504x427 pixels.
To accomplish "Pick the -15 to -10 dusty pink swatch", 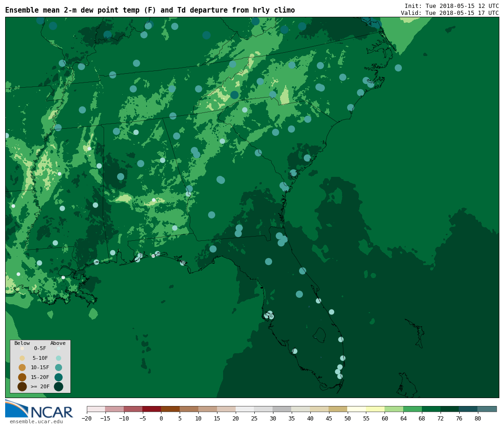I will tap(115, 409).
